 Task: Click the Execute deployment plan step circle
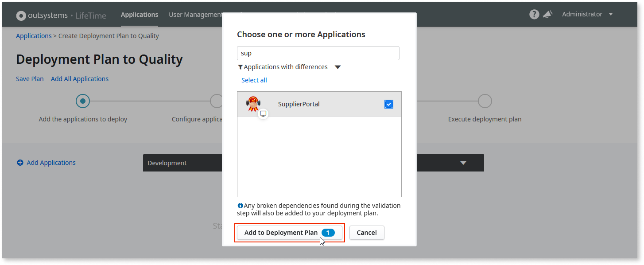pos(485,101)
